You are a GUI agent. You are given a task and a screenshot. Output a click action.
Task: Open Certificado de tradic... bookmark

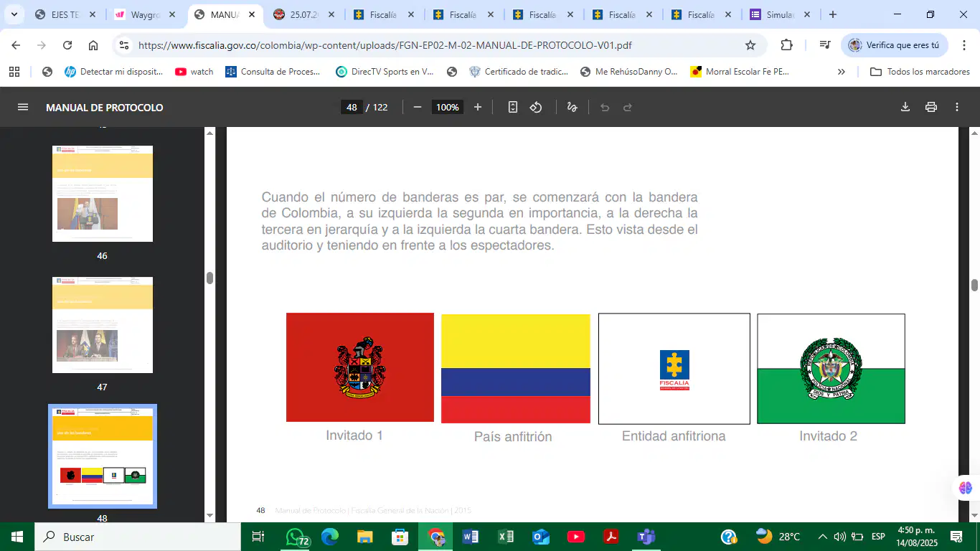(519, 72)
